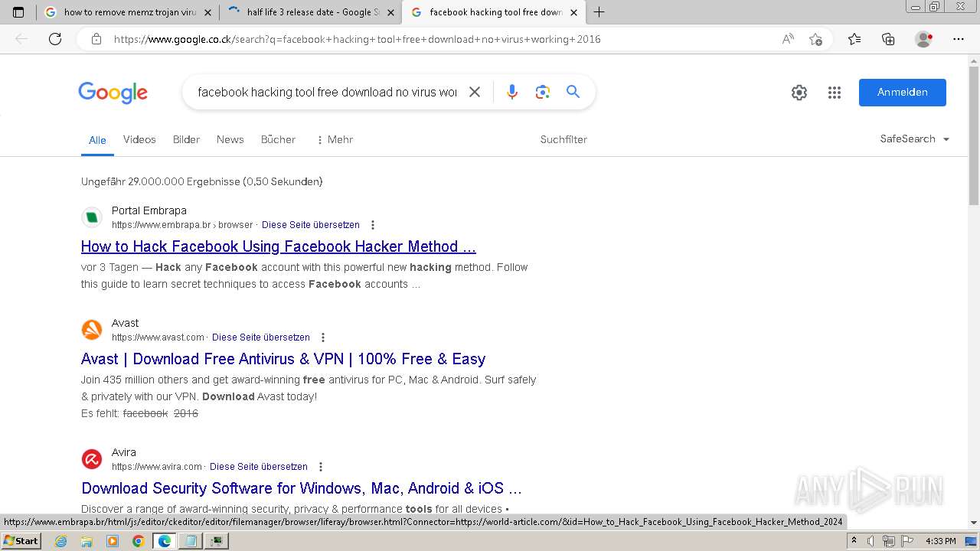Open the Google apps grid
Viewport: 980px width, 551px height.
tap(835, 93)
